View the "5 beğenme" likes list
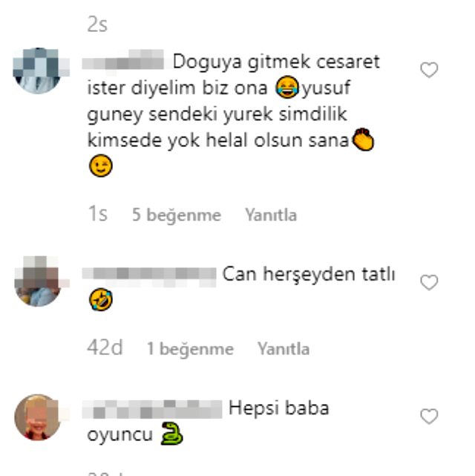 click(x=177, y=215)
